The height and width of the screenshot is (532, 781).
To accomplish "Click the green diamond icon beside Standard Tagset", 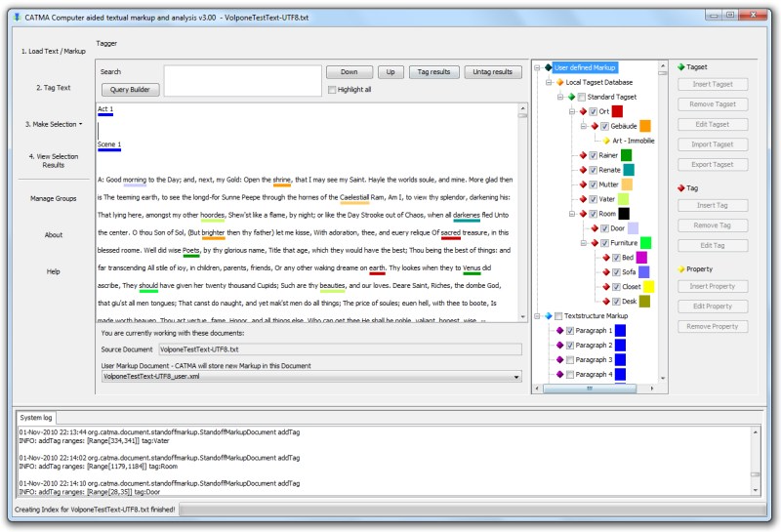I will coord(571,97).
